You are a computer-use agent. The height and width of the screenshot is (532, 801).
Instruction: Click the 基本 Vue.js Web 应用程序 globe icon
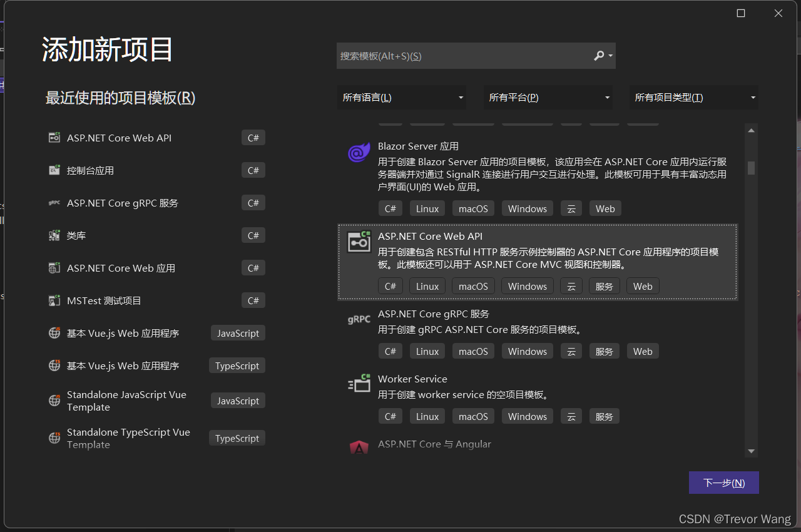[x=53, y=332]
